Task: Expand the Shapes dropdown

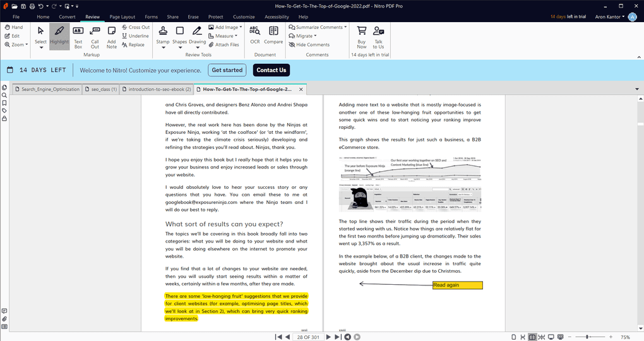Action: pyautogui.click(x=179, y=47)
